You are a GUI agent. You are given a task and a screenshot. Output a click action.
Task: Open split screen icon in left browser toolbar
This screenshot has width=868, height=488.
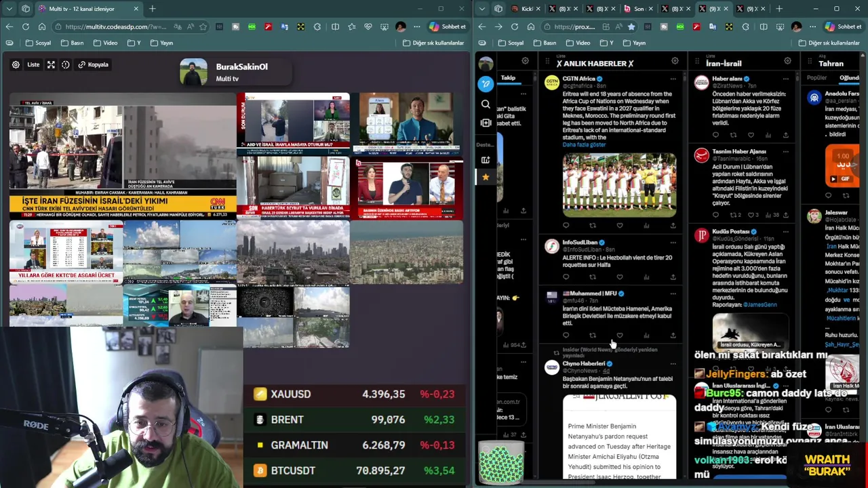tap(335, 26)
